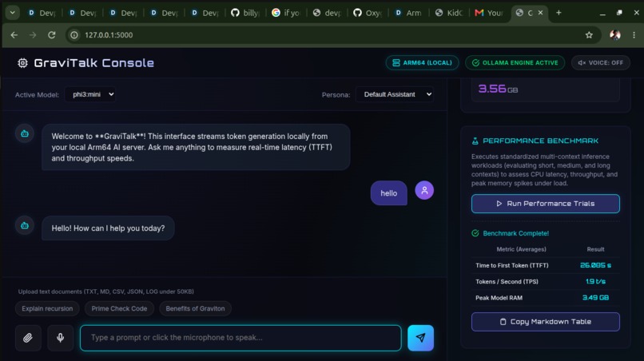Choose the Prime Check Code suggestion
Viewport: 644px width, 361px height.
click(x=119, y=308)
